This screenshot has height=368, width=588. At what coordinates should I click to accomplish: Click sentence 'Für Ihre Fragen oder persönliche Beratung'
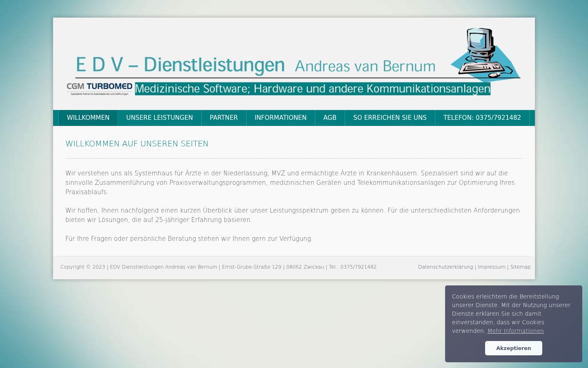coord(189,239)
